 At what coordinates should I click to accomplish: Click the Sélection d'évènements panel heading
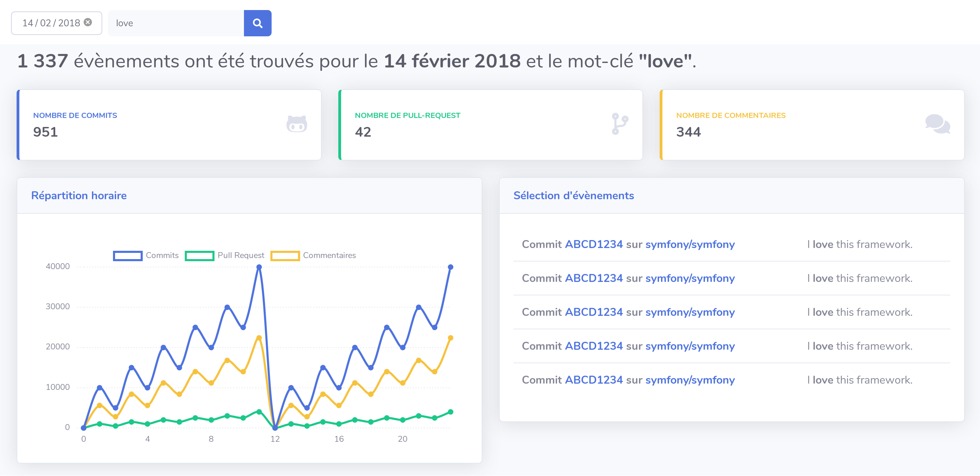[x=573, y=196]
